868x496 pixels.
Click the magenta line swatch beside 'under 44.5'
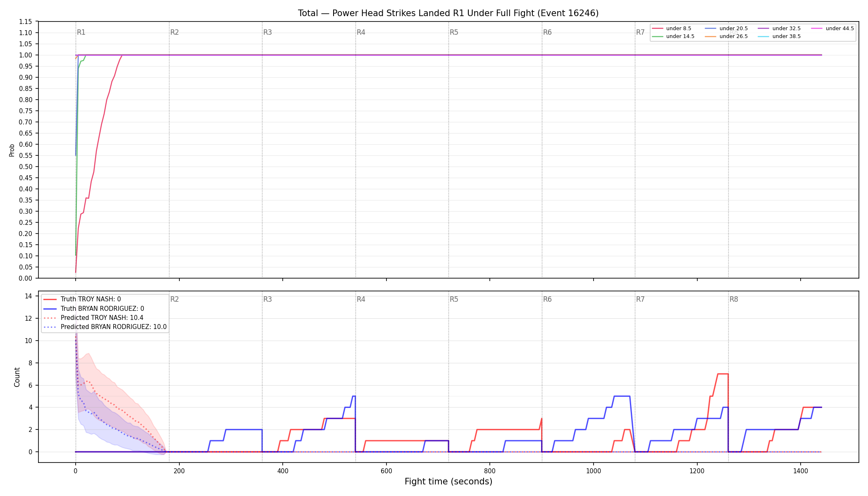point(817,29)
